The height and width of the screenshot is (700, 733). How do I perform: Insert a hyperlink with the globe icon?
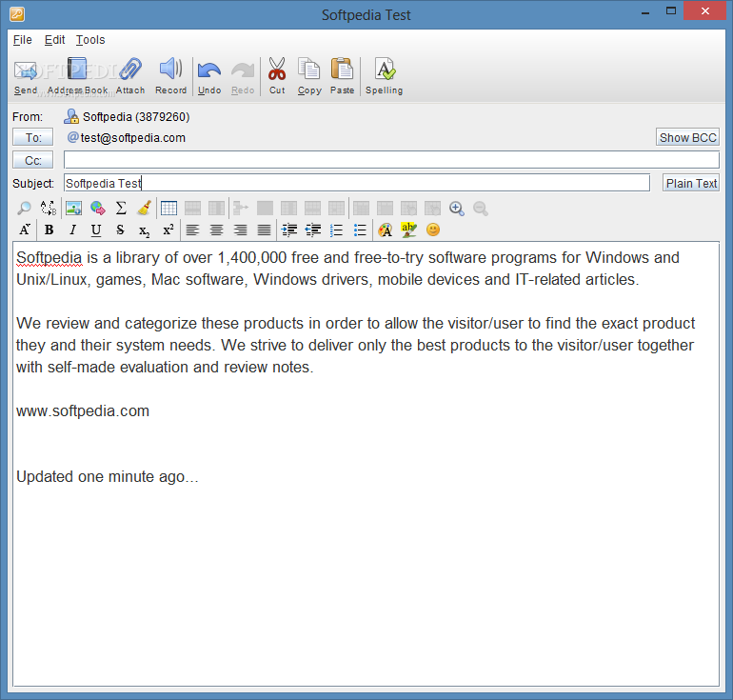[x=97, y=208]
